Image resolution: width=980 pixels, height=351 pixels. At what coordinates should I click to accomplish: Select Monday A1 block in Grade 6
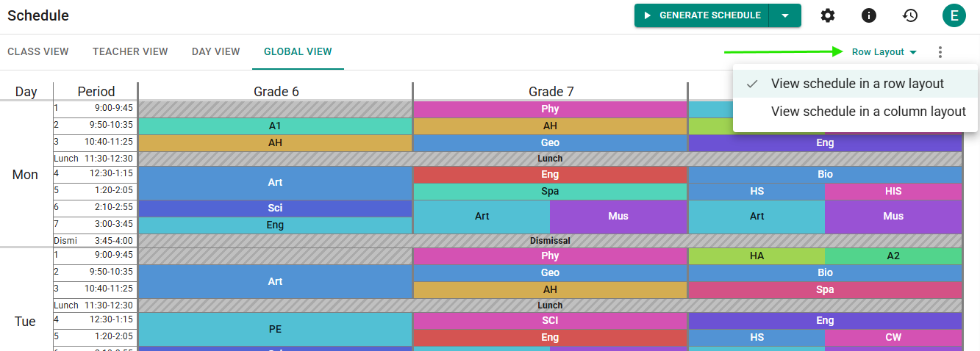tap(275, 126)
